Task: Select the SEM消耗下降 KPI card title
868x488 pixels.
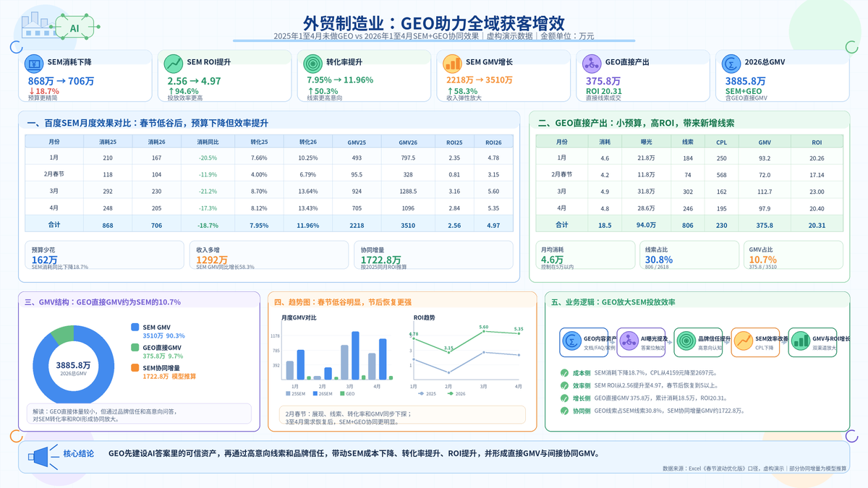Action: click(x=70, y=63)
